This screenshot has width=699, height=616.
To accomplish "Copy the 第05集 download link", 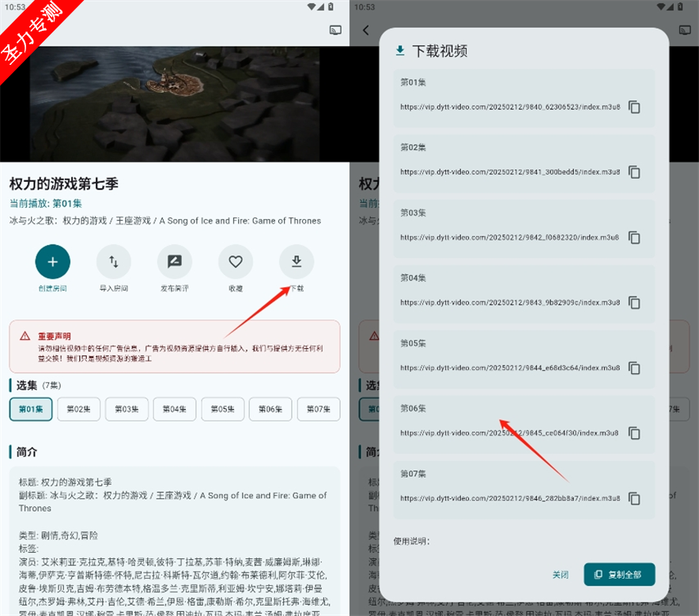I will point(634,368).
